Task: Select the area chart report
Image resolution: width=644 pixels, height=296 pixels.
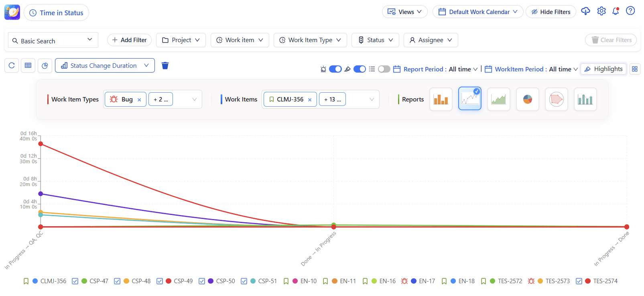Action: tap(499, 99)
